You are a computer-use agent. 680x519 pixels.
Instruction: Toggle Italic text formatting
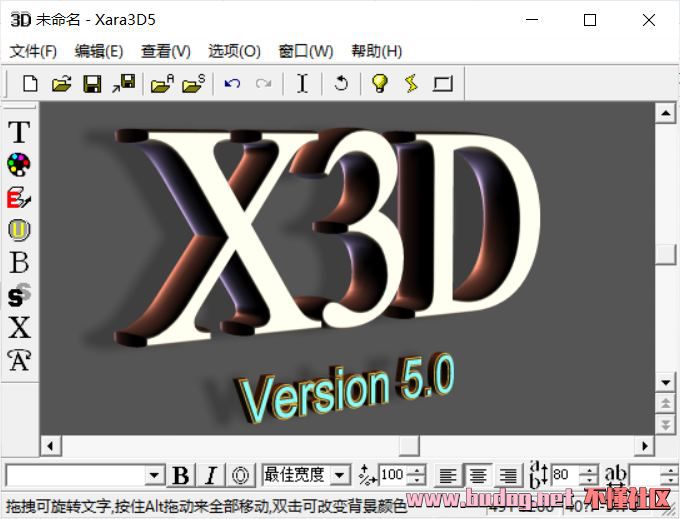pos(211,475)
